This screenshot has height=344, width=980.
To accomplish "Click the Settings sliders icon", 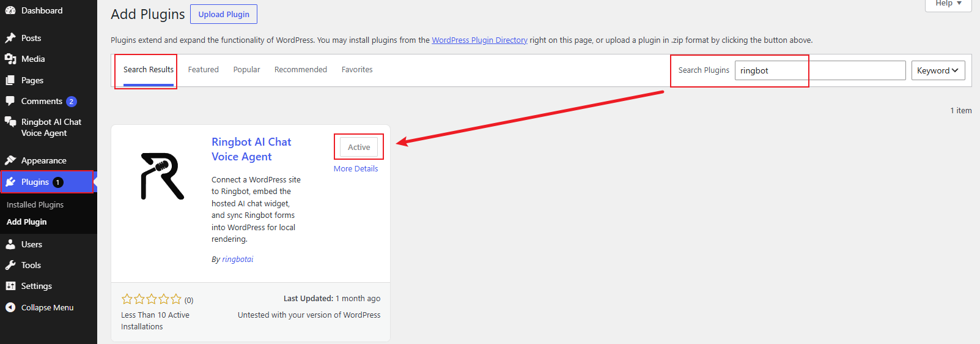I will [10, 286].
